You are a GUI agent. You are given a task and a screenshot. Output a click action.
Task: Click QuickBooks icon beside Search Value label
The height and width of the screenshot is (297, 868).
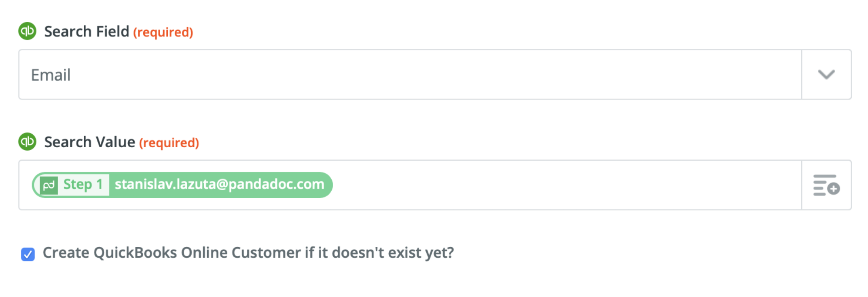click(28, 142)
